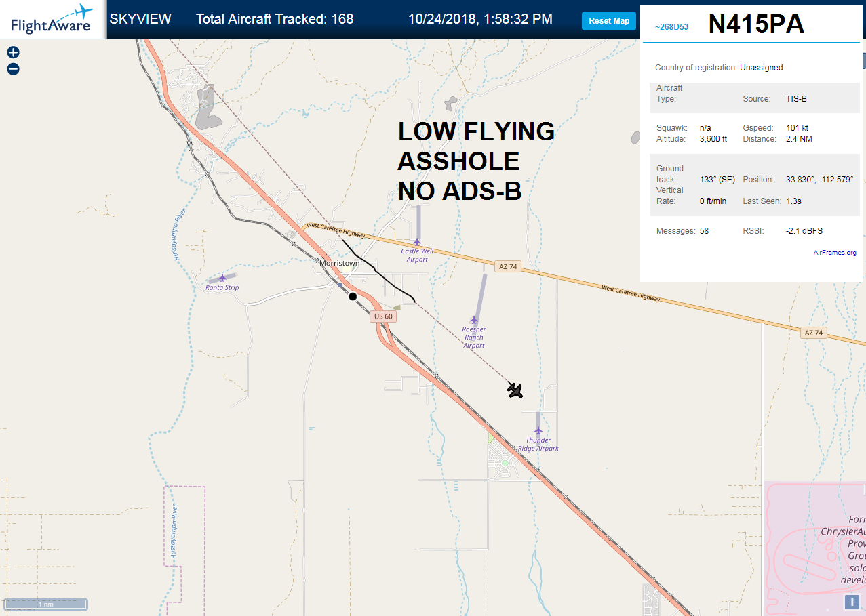This screenshot has width=866, height=616.
Task: Click the N415PA callsign heading
Action: pyautogui.click(x=756, y=24)
